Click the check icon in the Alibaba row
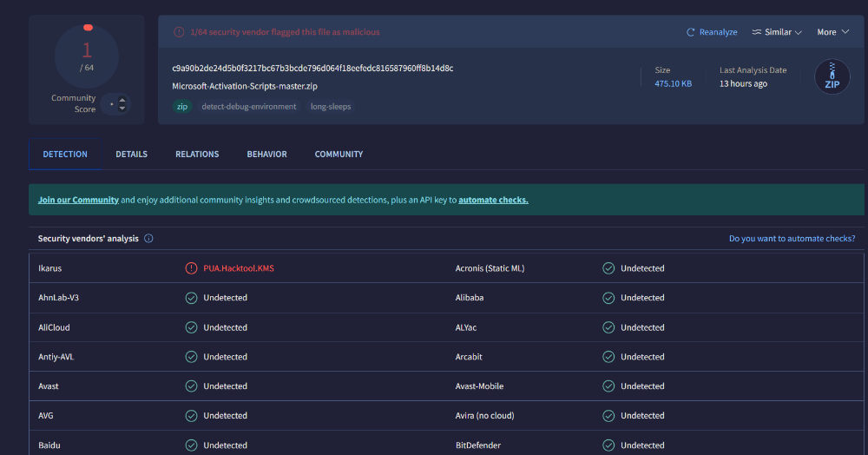This screenshot has width=868, height=455. 608,298
